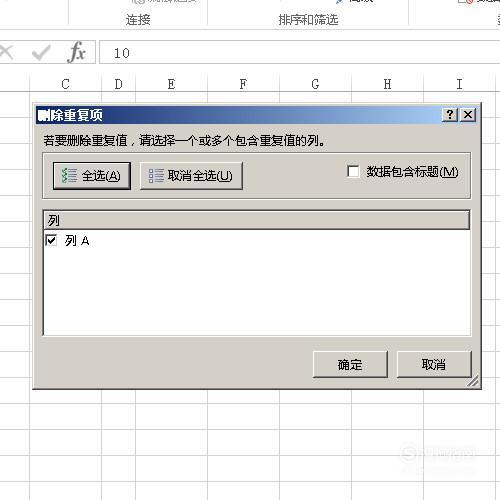Select column I header
The image size is (500, 500).
tap(459, 84)
